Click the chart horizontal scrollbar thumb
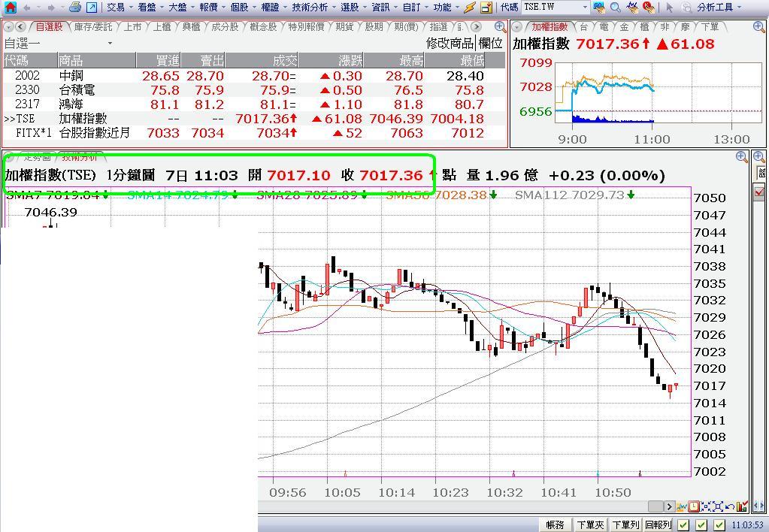Viewport: 769px width, 532px height. click(655, 506)
